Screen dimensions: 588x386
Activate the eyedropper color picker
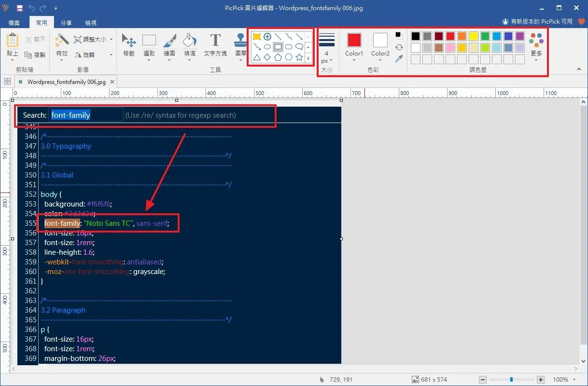tap(399, 59)
